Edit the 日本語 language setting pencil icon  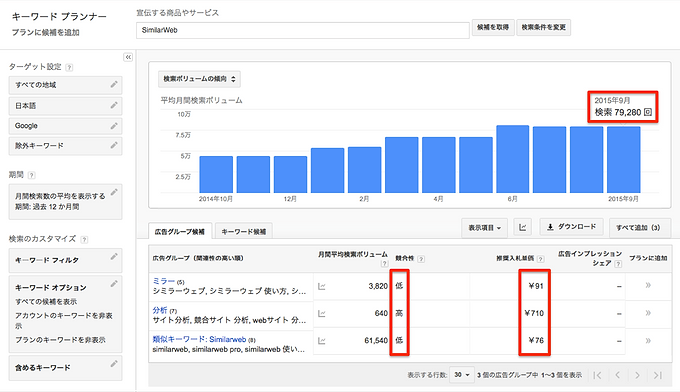coord(114,105)
